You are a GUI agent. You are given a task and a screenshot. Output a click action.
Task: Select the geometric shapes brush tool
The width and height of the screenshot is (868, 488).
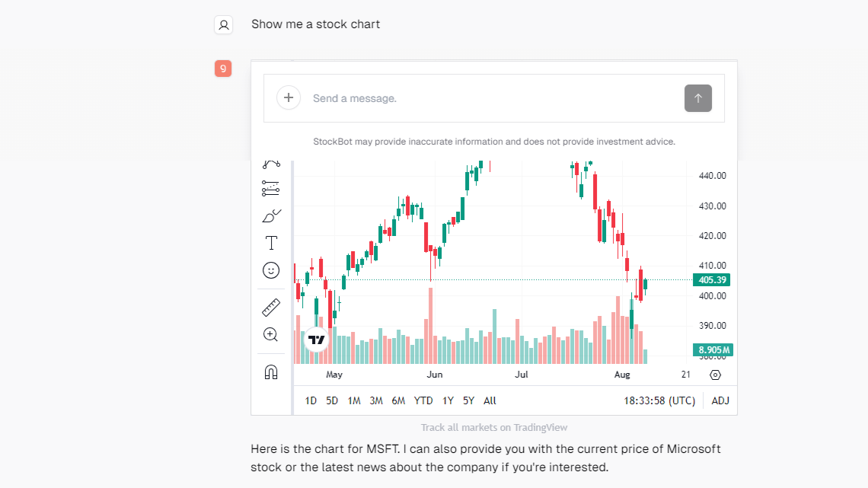271,216
